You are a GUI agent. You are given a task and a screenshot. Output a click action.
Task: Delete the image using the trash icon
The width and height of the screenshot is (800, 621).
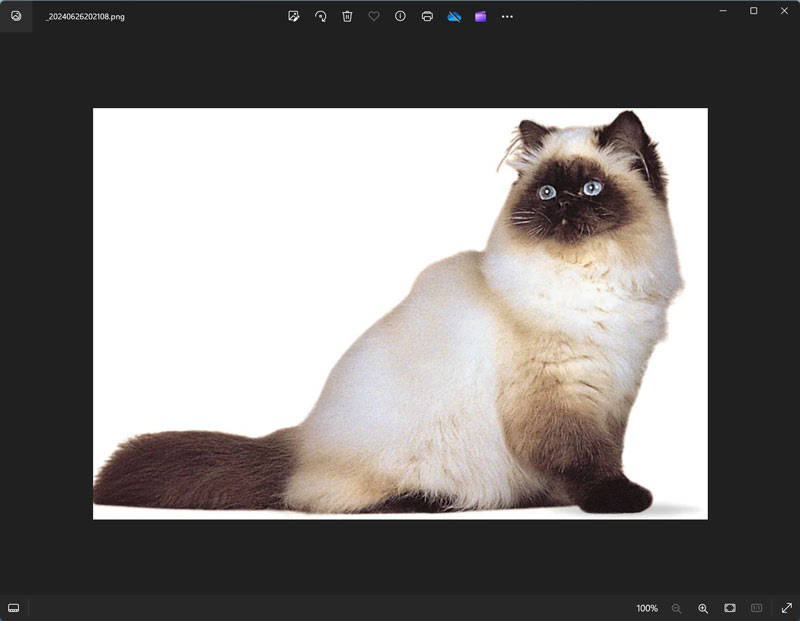(347, 16)
